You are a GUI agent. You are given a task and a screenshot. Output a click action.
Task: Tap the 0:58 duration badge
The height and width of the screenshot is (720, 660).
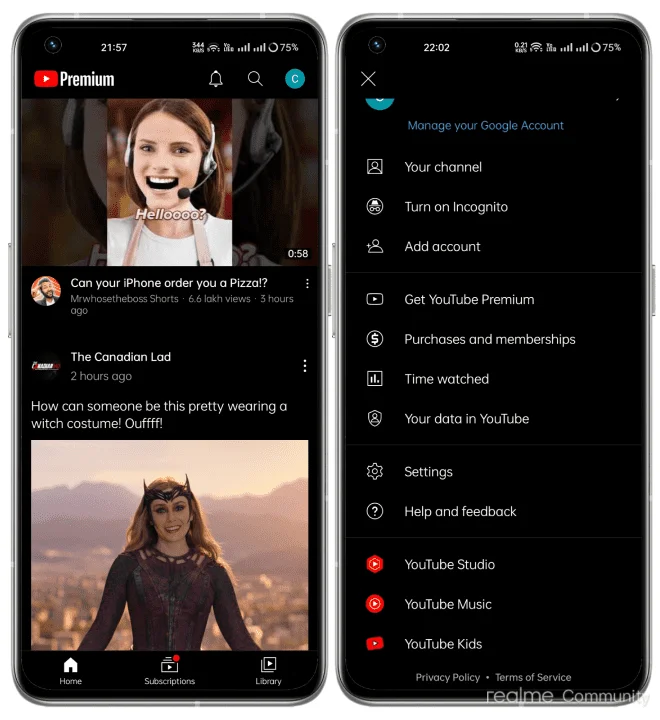click(x=298, y=253)
